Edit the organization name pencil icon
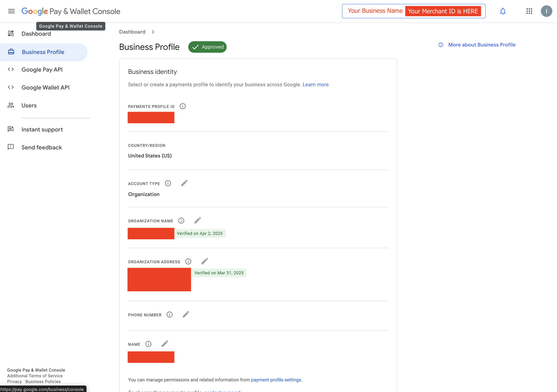This screenshot has width=557, height=392. click(x=197, y=220)
